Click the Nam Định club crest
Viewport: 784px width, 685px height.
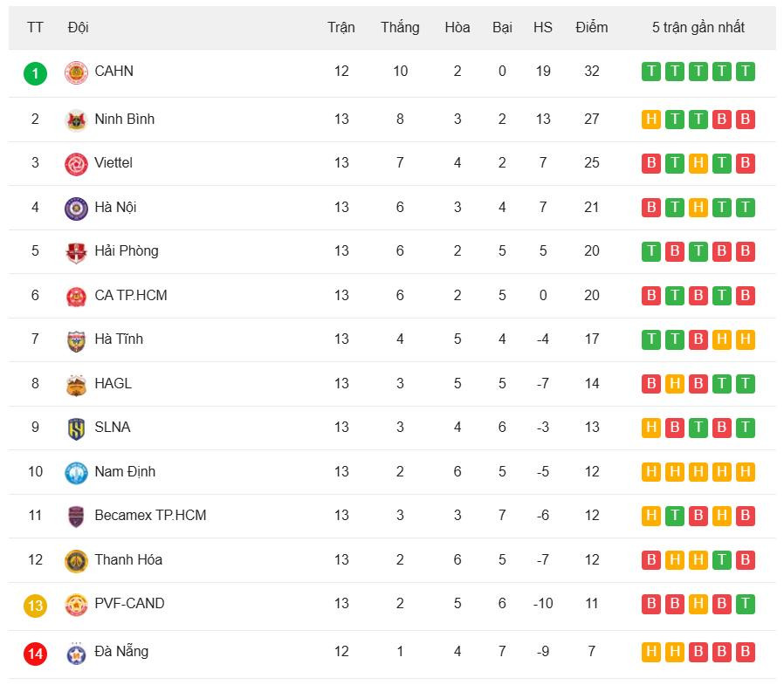tap(76, 472)
